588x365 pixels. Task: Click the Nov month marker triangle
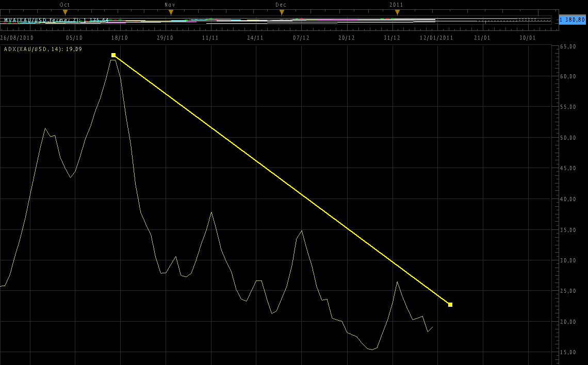pos(171,12)
